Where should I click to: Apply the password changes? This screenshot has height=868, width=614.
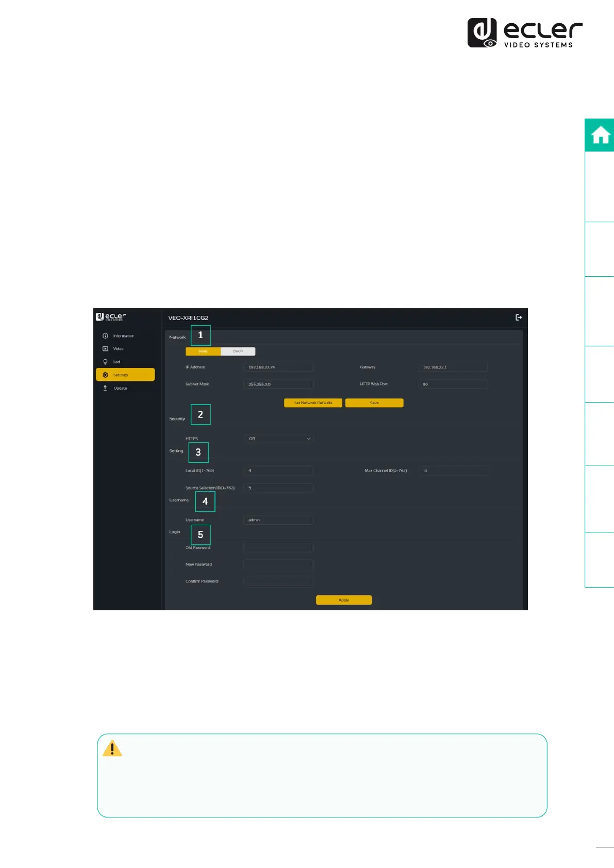(344, 600)
